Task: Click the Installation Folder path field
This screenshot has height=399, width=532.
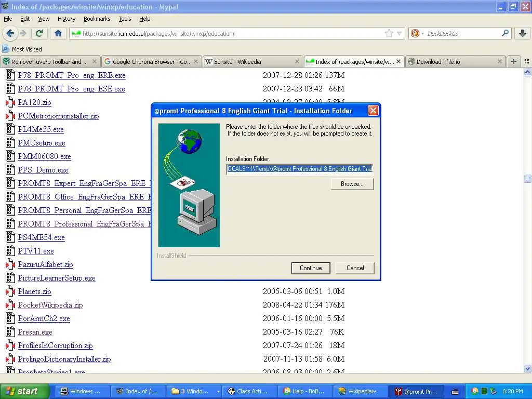Action: pos(300,169)
